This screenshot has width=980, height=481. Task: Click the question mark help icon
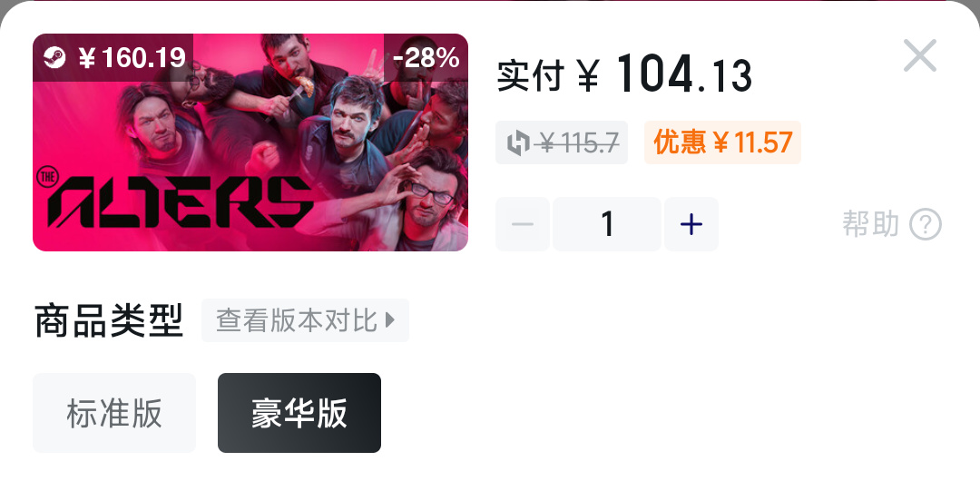pos(925,224)
